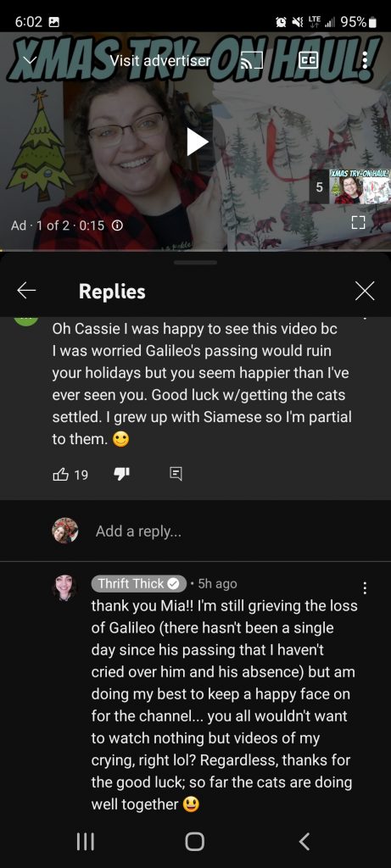Play the paused video
Image resolution: width=391 pixels, height=868 pixels.
[197, 142]
